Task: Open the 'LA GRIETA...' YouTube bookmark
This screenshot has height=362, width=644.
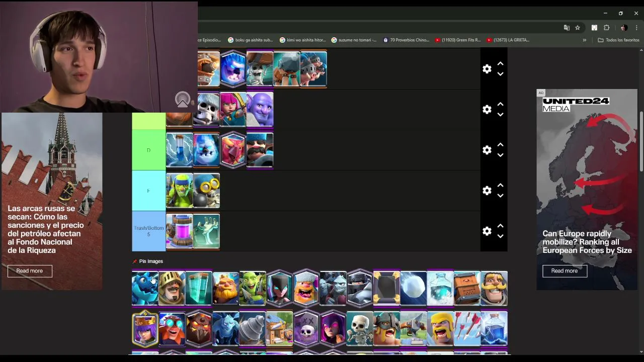Action: pos(508,40)
